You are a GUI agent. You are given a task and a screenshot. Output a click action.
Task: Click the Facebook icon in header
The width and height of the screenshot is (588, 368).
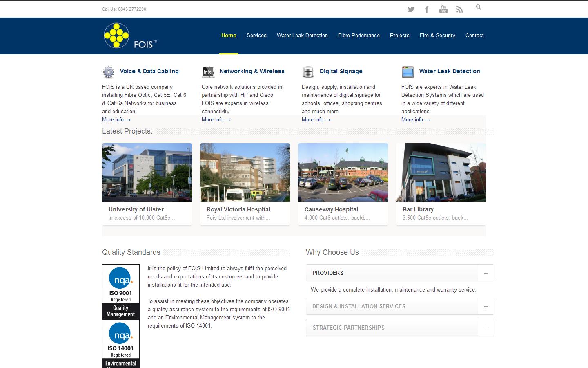pyautogui.click(x=427, y=9)
